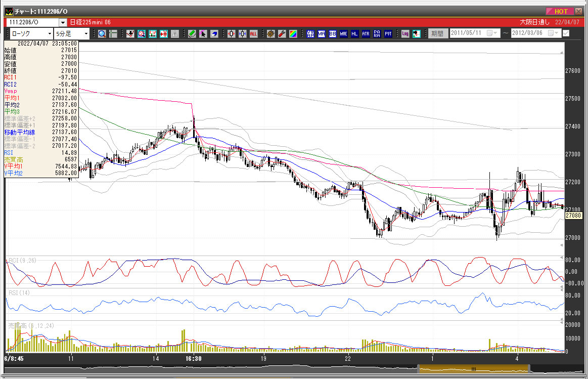Click the 16:30 time axis label

tap(194, 358)
